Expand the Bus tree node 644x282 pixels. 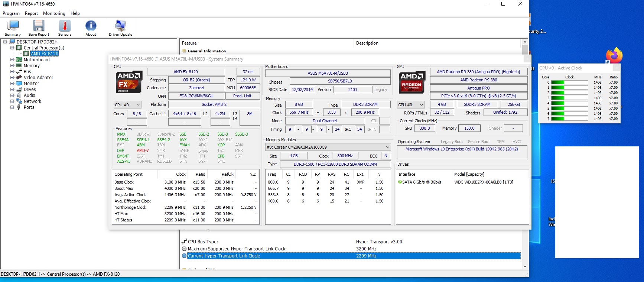pos(12,72)
